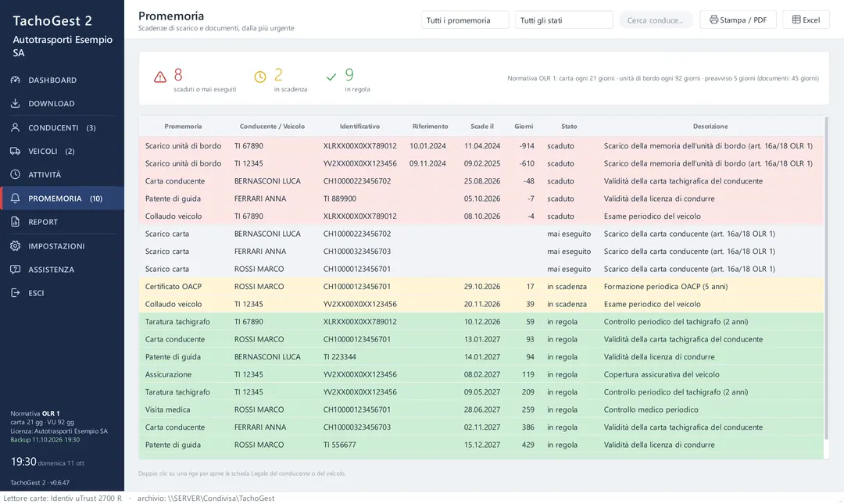
Task: Click the red warning triangle icon
Action: point(160,77)
